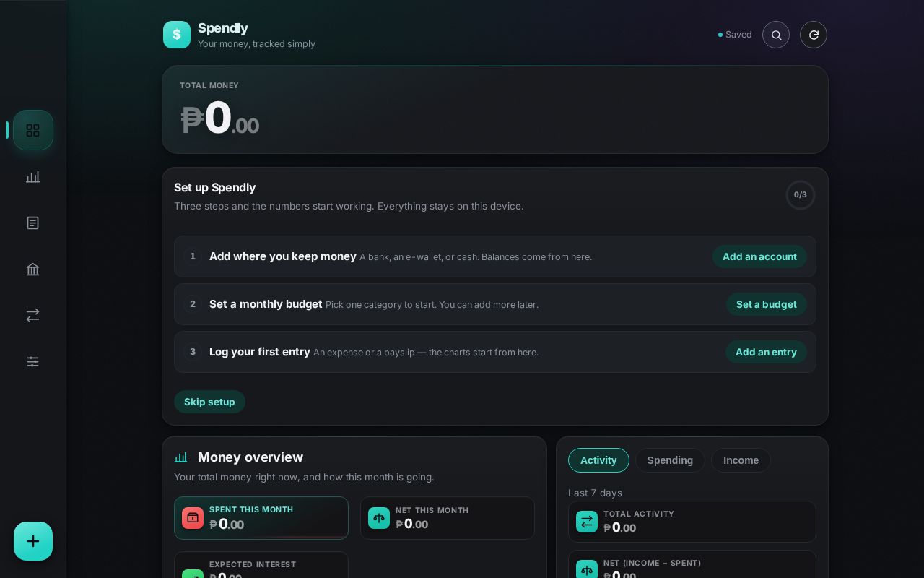The width and height of the screenshot is (924, 578).
Task: Click Skip setup button
Action: click(209, 402)
